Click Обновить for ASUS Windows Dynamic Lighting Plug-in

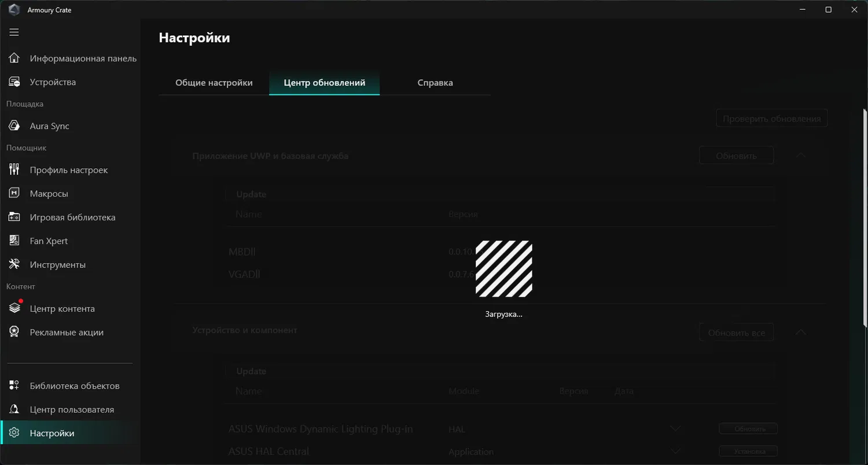(749, 429)
